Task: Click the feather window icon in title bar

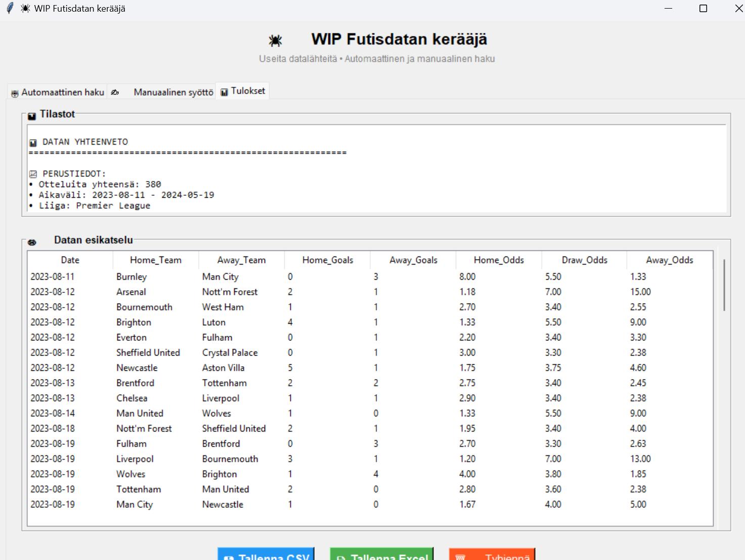Action: click(x=9, y=9)
